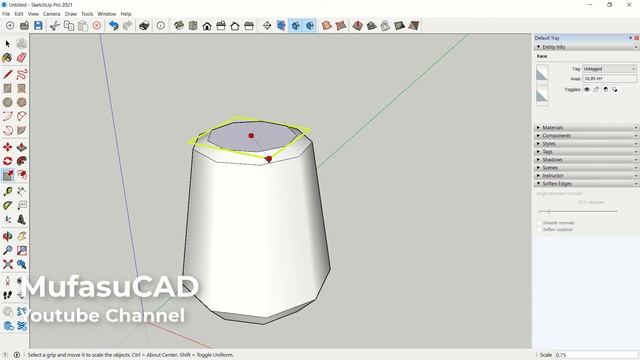Activate the Line pencil tool

[x=8, y=74]
